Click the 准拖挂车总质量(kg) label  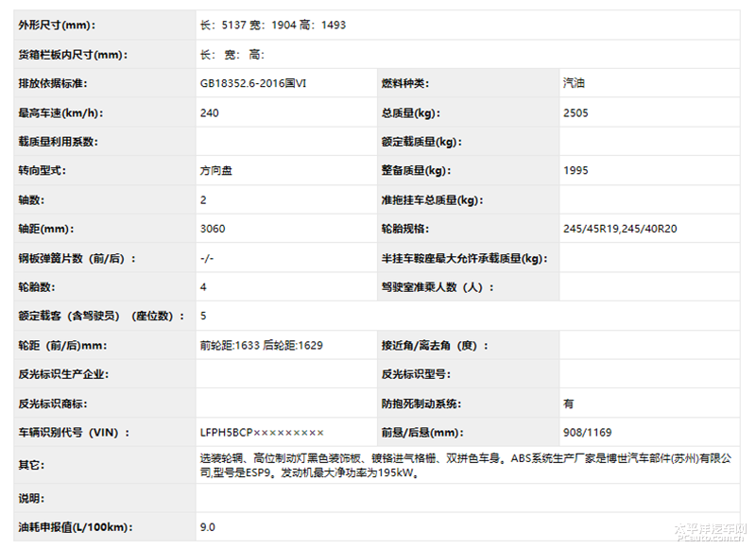[432, 199]
